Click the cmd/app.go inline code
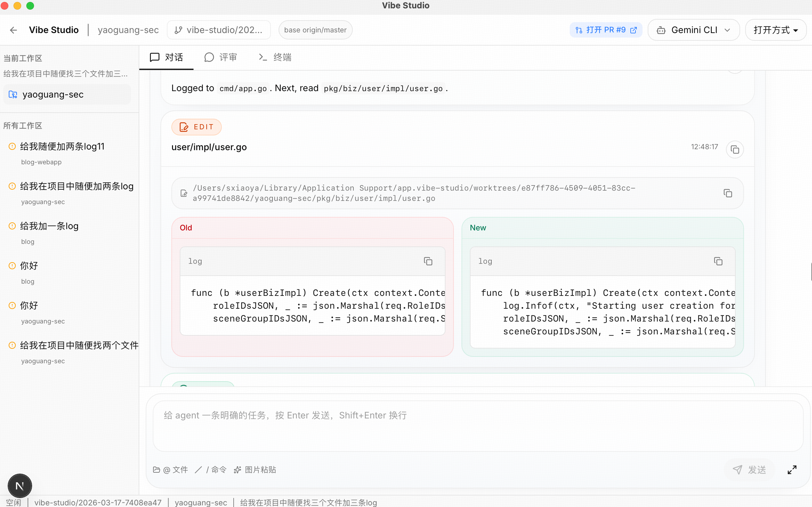 click(x=243, y=89)
